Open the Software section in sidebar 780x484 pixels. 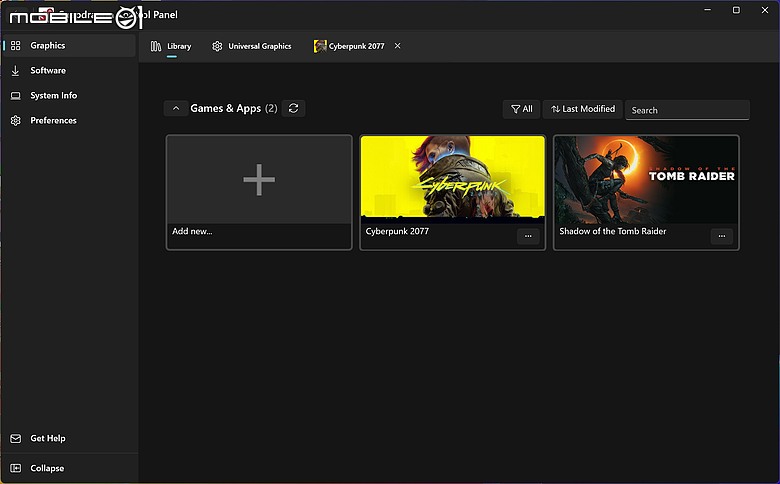click(x=68, y=71)
